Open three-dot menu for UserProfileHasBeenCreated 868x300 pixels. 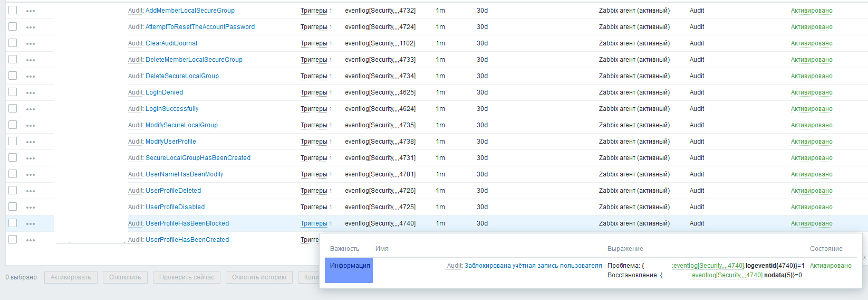[31, 240]
